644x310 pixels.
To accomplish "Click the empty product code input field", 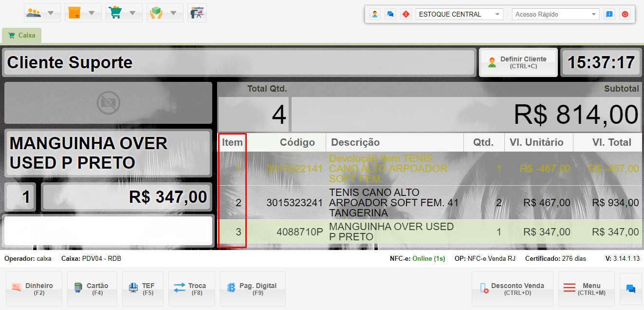I will click(x=108, y=231).
